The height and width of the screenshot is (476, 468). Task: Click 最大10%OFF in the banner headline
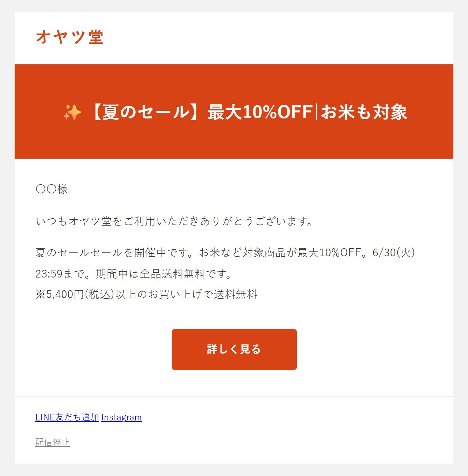click(x=260, y=112)
